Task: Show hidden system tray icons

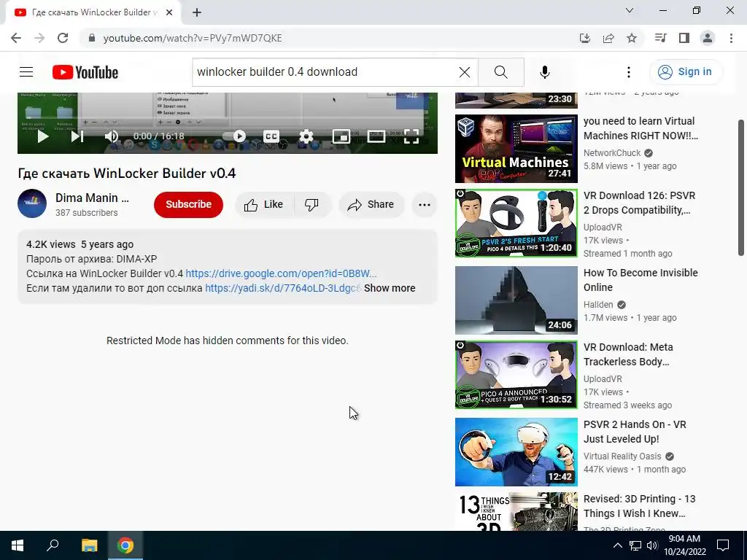Action: [617, 545]
